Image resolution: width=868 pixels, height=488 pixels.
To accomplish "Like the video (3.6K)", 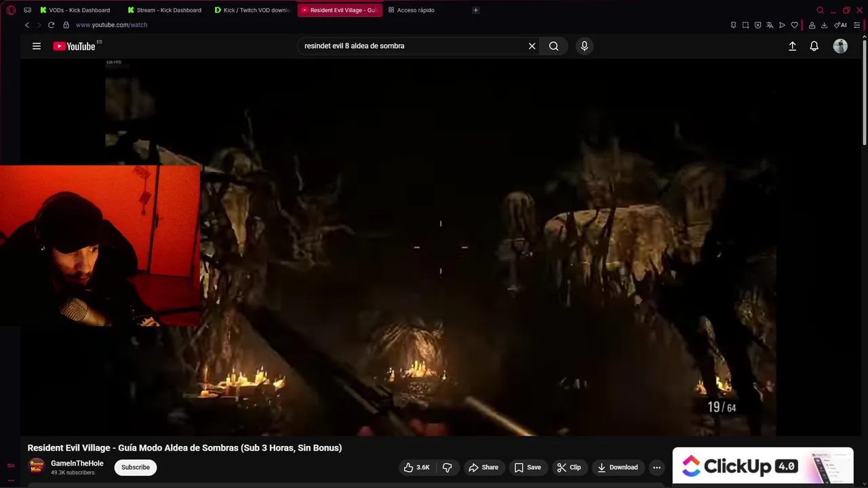I will click(x=417, y=467).
